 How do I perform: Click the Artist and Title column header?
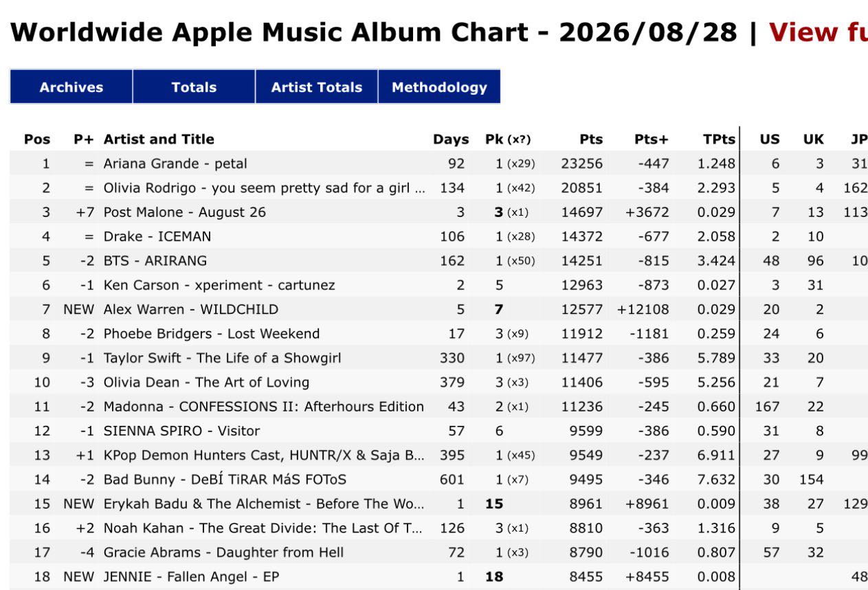(x=159, y=139)
